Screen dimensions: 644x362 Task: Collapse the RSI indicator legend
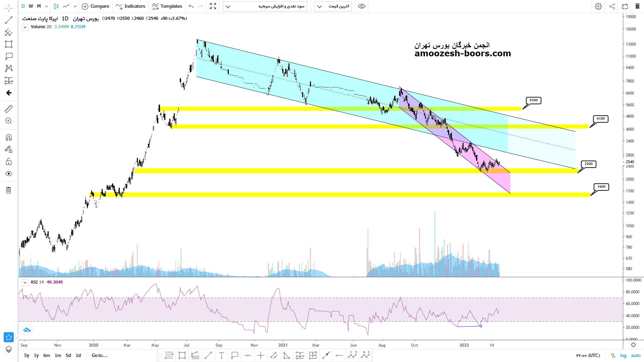[x=25, y=283]
